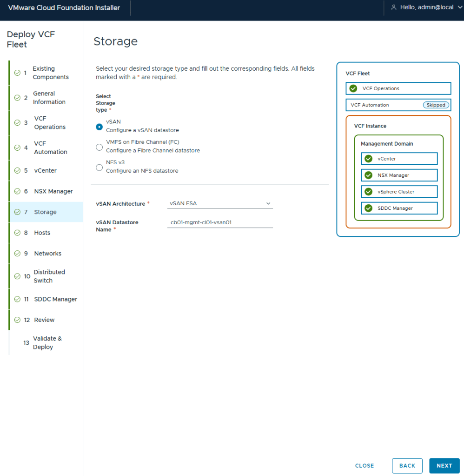Click the check circle icon next to Hosts step

coord(17,233)
